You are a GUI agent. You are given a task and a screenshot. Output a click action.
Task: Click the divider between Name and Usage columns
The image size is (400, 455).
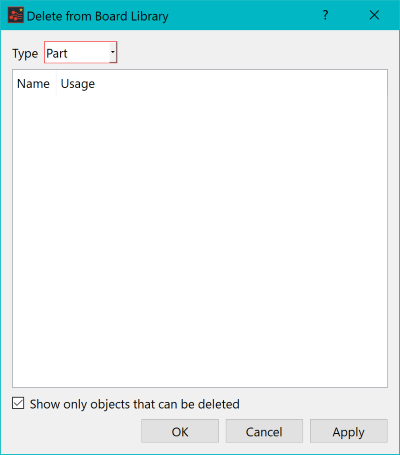(x=56, y=84)
